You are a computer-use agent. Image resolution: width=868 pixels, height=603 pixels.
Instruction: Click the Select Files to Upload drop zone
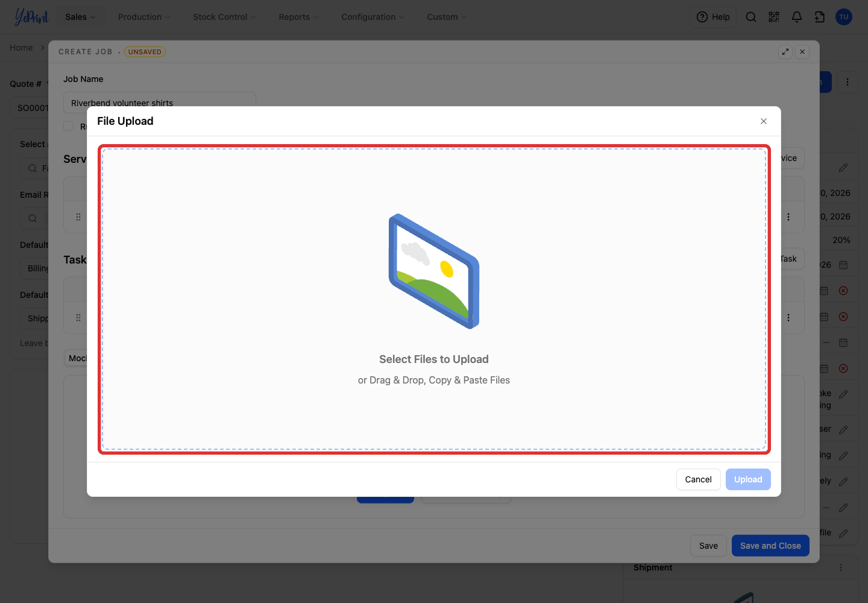click(434, 299)
